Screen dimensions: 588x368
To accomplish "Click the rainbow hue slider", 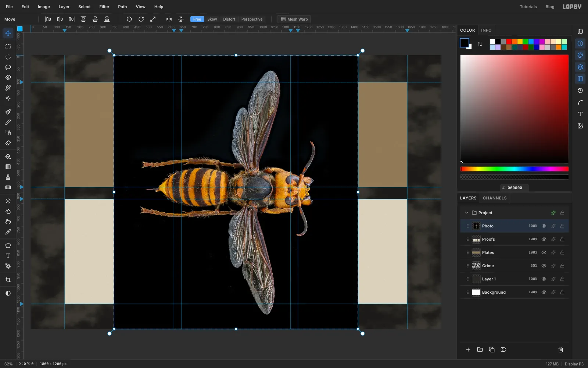I will [514, 169].
